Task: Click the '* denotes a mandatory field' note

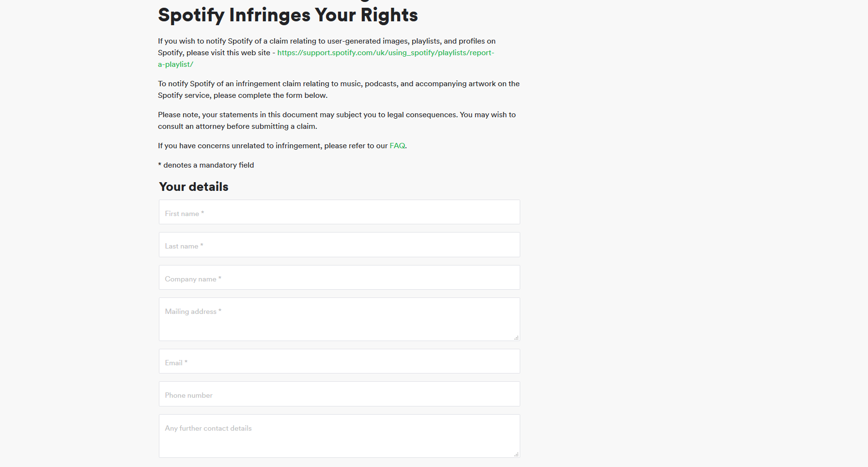Action: point(206,165)
